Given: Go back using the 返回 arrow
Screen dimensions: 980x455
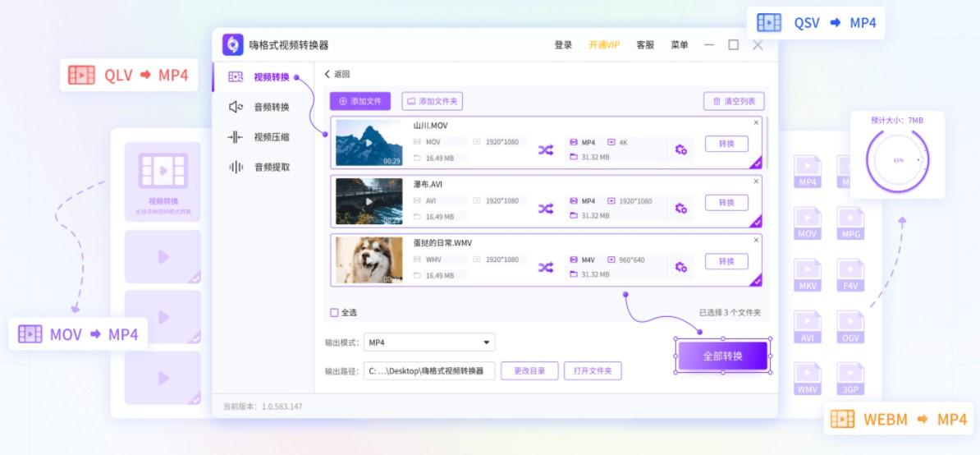Looking at the screenshot, I should [337, 74].
